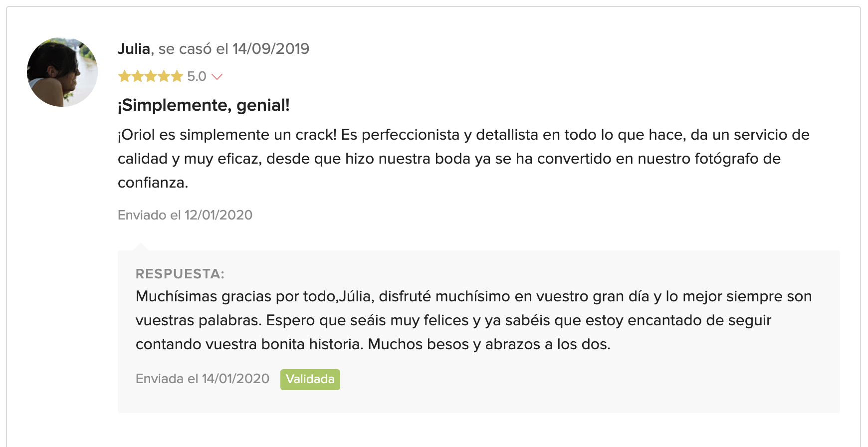Click the word confianza ending the review

(152, 183)
